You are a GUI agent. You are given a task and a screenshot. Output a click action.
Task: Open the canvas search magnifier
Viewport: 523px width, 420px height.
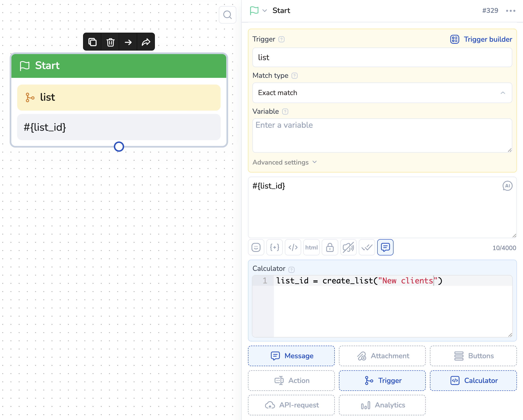click(227, 15)
